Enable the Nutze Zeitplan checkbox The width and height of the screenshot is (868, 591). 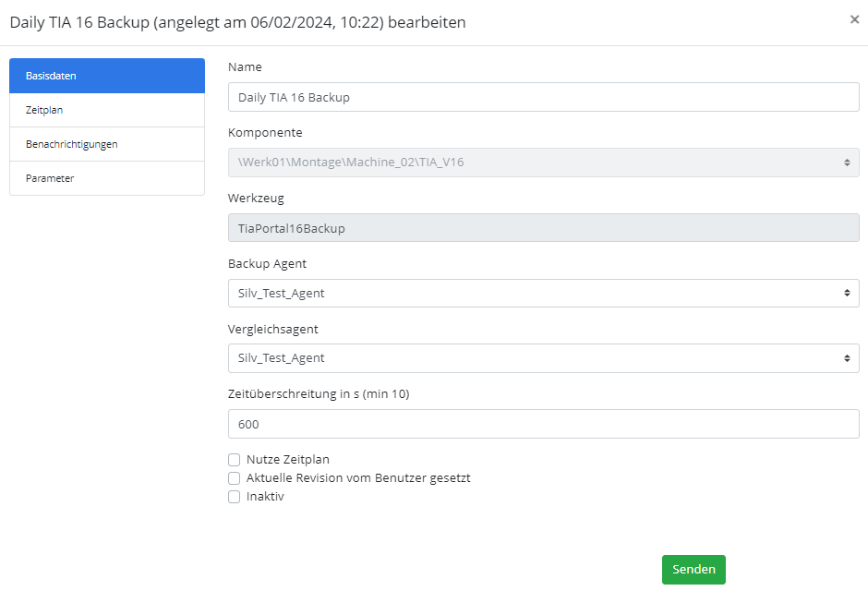(x=235, y=460)
